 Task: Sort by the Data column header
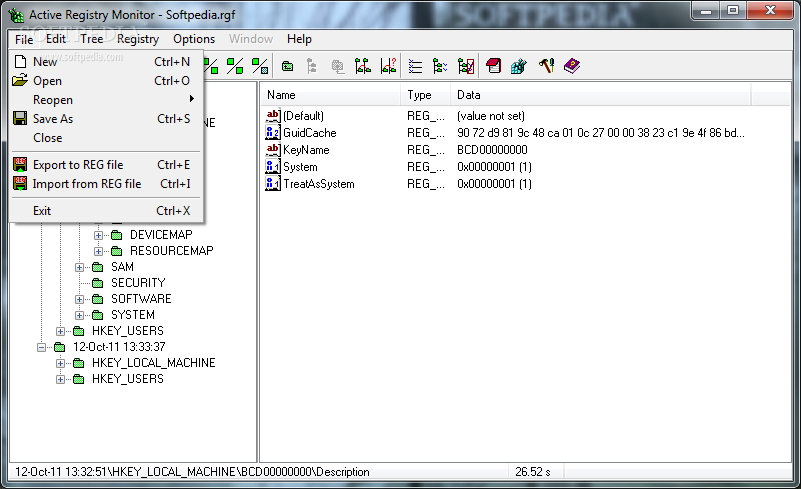pos(601,95)
